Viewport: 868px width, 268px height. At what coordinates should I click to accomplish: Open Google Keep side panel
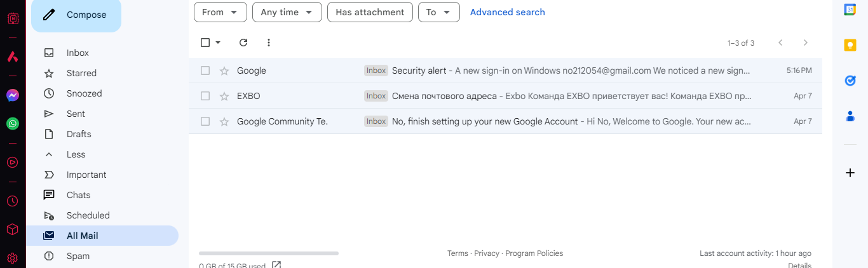(x=850, y=45)
